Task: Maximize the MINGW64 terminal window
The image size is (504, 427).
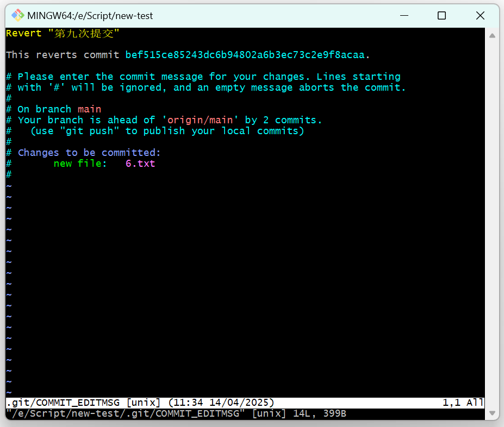Action: (441, 15)
